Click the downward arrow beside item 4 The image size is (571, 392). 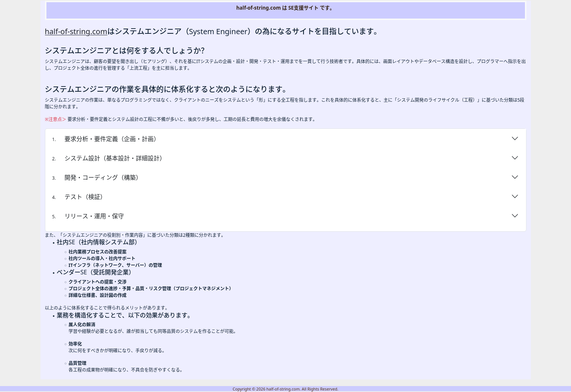pos(515,197)
